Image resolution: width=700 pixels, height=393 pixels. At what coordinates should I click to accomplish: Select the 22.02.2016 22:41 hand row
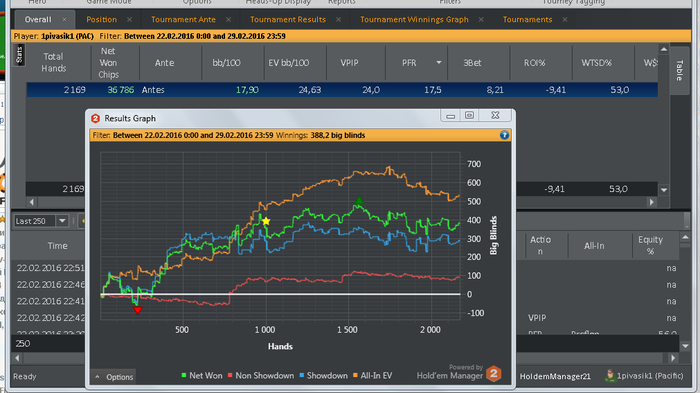(50, 301)
